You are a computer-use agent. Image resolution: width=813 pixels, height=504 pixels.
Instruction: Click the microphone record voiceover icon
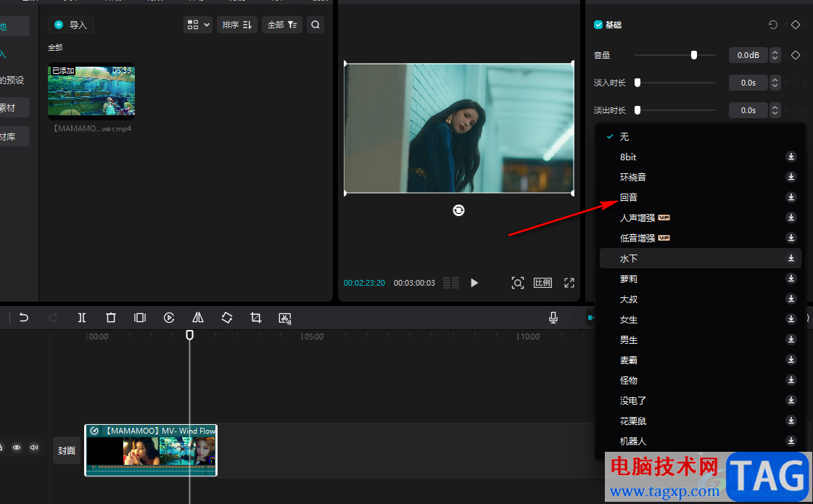click(x=553, y=318)
